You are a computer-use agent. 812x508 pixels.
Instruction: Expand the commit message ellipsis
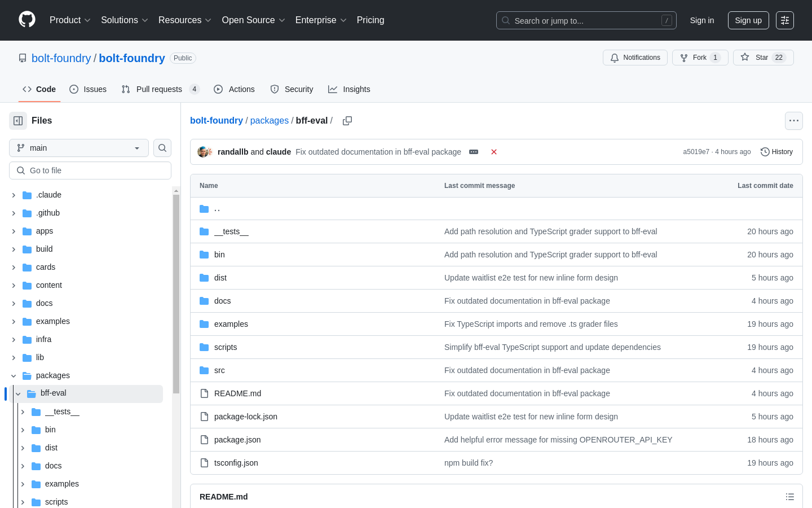(474, 152)
